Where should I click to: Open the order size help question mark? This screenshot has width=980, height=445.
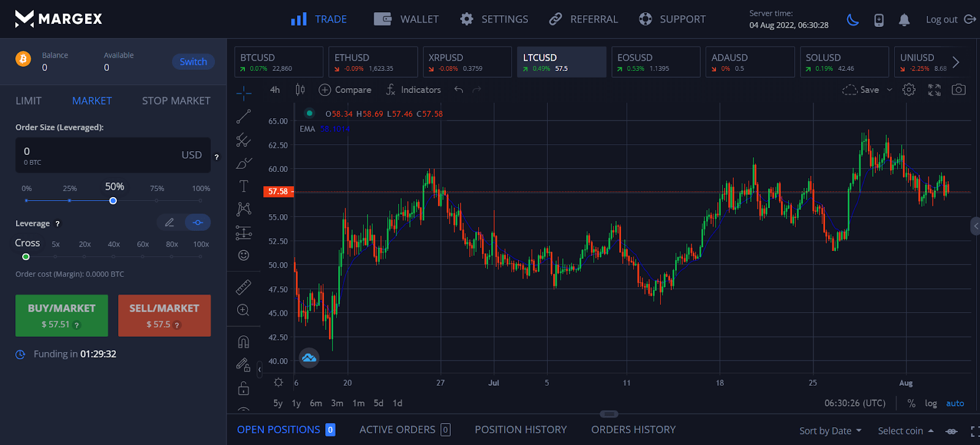216,157
